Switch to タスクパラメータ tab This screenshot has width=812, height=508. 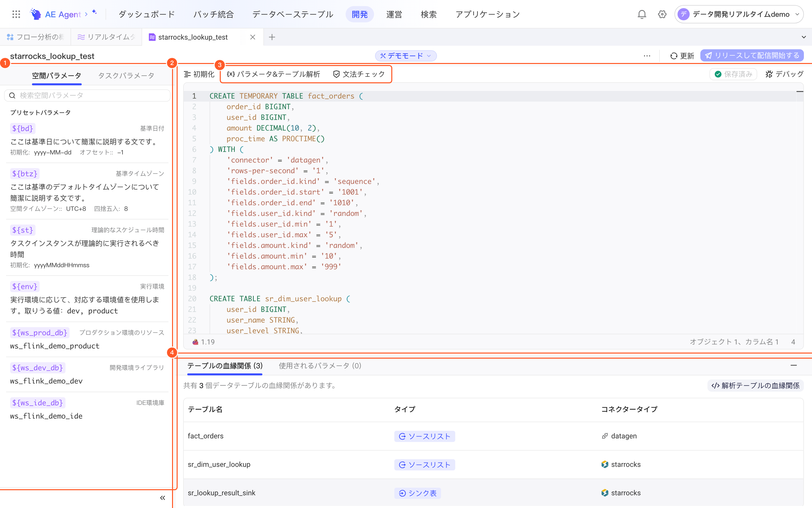tap(126, 76)
